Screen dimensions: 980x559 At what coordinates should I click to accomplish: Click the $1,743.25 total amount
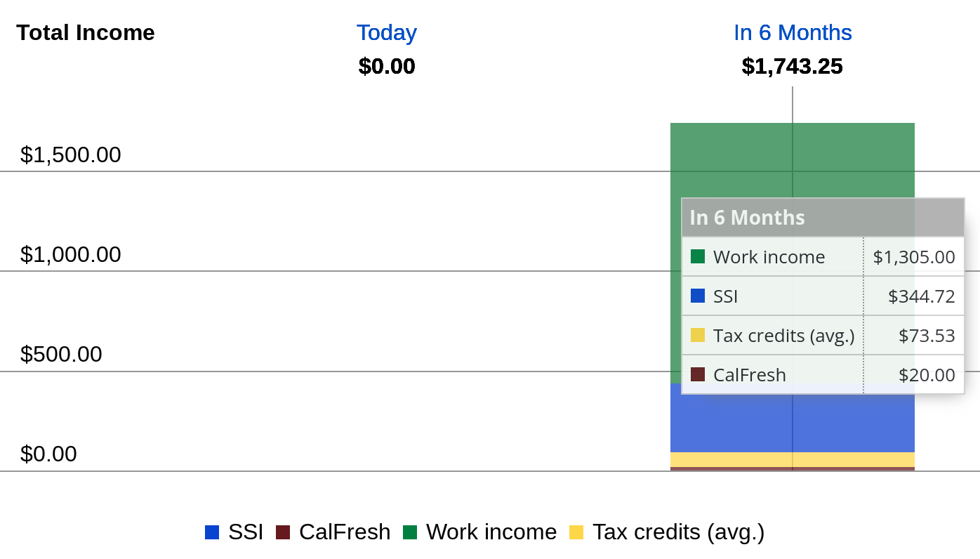coord(793,66)
